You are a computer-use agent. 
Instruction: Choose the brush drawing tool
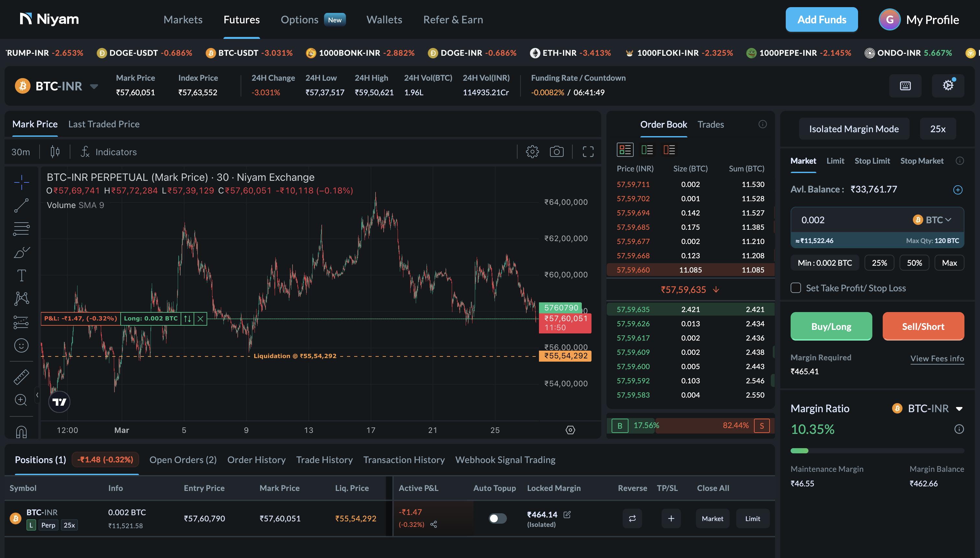(x=21, y=252)
